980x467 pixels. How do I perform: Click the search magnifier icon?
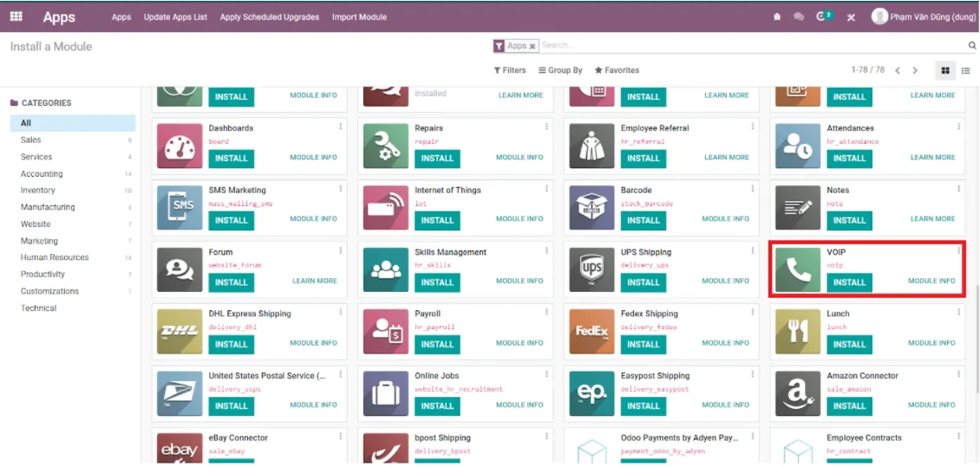point(972,46)
